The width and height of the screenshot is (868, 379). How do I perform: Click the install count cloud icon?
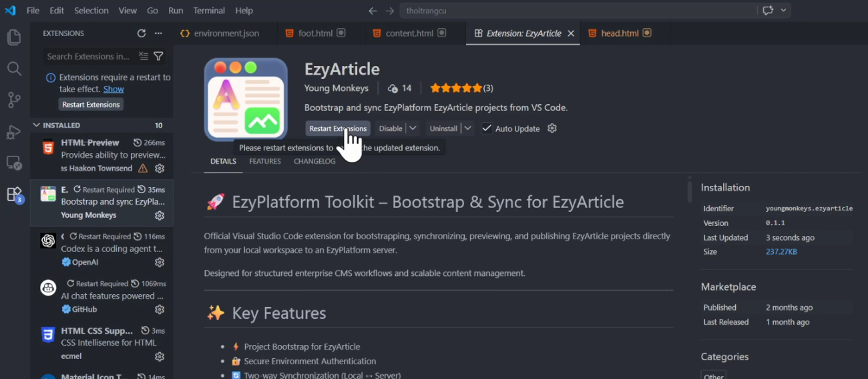point(393,88)
